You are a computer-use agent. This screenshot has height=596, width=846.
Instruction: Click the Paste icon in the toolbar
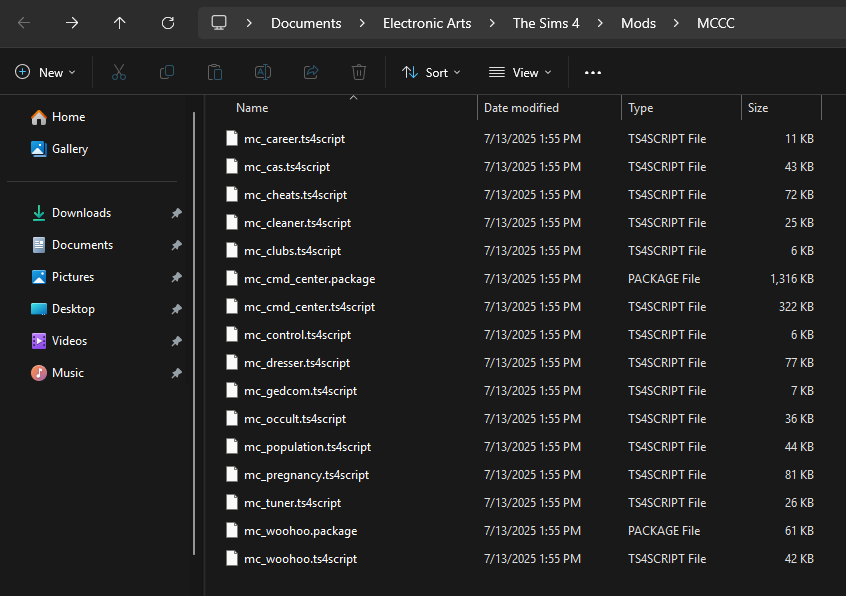point(214,72)
